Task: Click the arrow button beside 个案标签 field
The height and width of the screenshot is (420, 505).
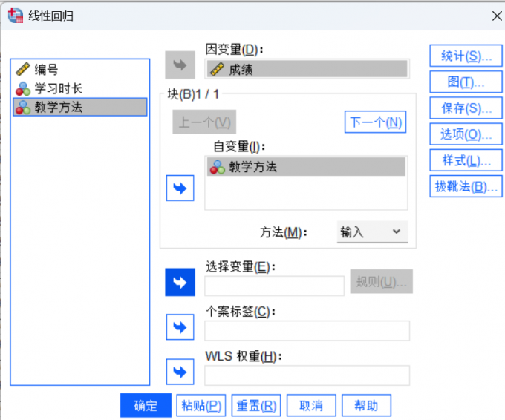Action: (180, 327)
